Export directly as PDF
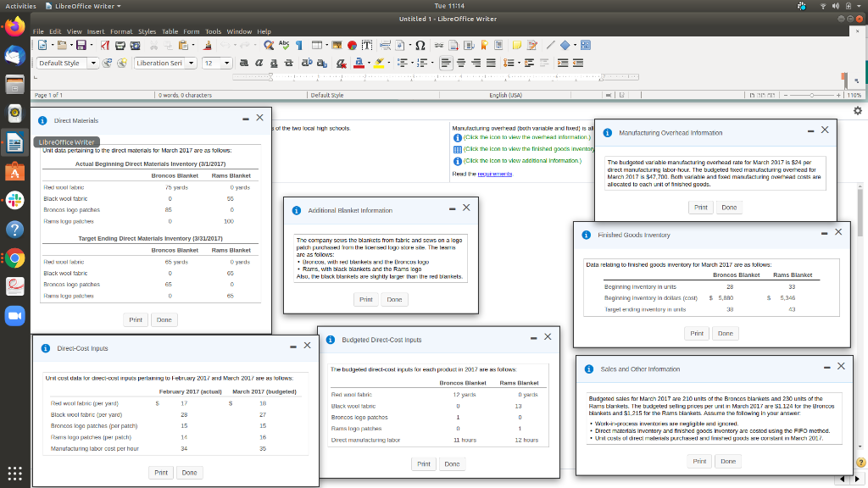 coord(104,46)
